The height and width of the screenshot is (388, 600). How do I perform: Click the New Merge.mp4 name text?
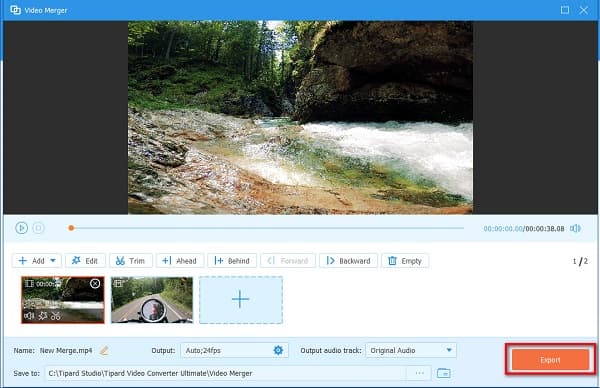coord(66,351)
